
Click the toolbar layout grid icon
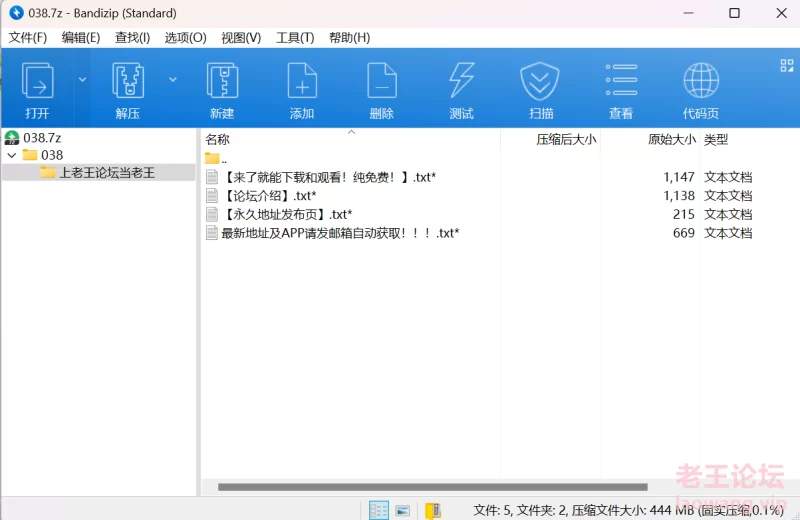787,65
